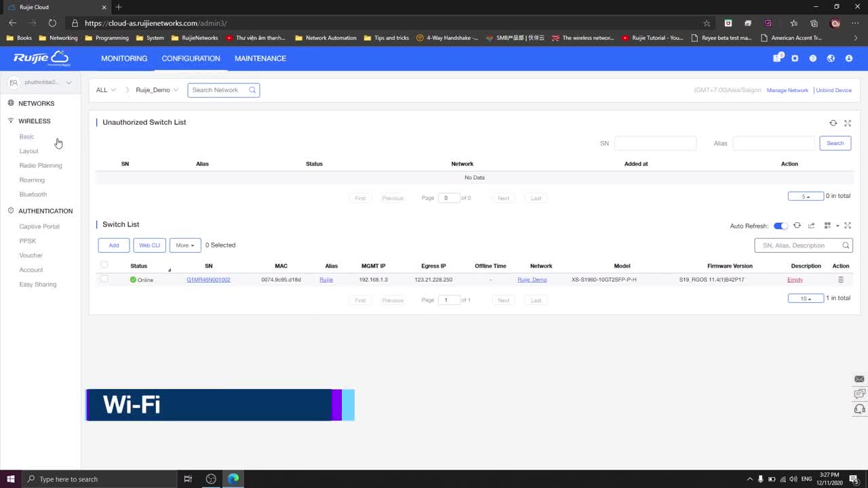Refresh the Switch List table
This screenshot has width=868, height=488.
797,226
